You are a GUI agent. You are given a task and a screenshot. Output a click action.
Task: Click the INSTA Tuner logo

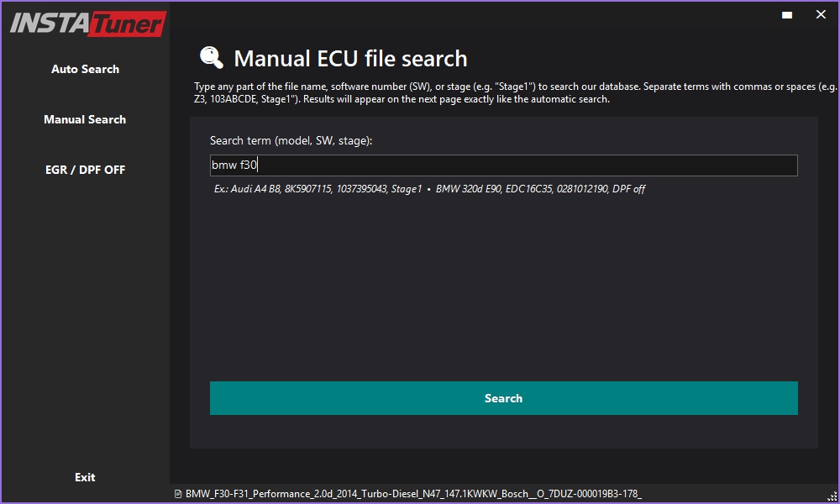point(84,24)
